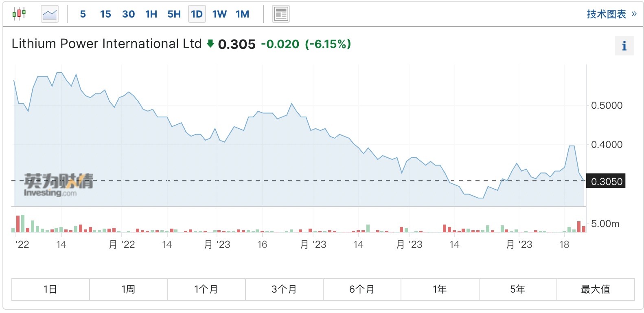Select the area chart type icon
The height and width of the screenshot is (313, 644).
(x=50, y=14)
